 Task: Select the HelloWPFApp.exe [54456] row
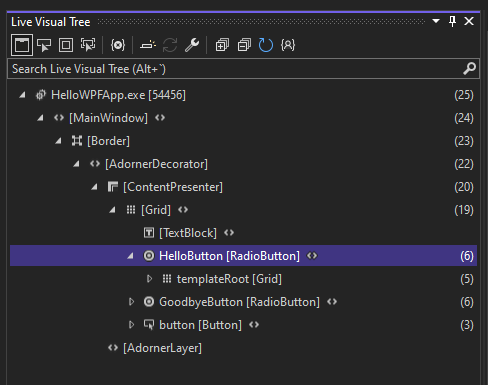coord(243,95)
